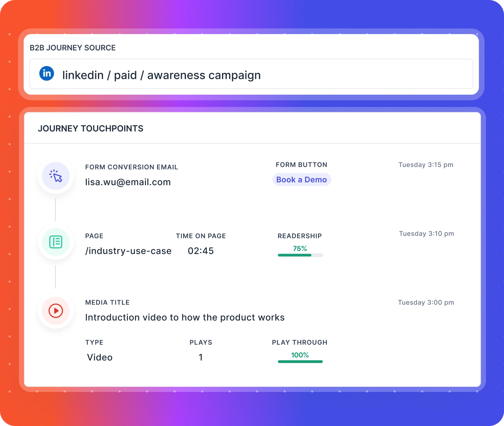Click the LinkedIn logo icon
This screenshot has width=504, height=426.
47,74
